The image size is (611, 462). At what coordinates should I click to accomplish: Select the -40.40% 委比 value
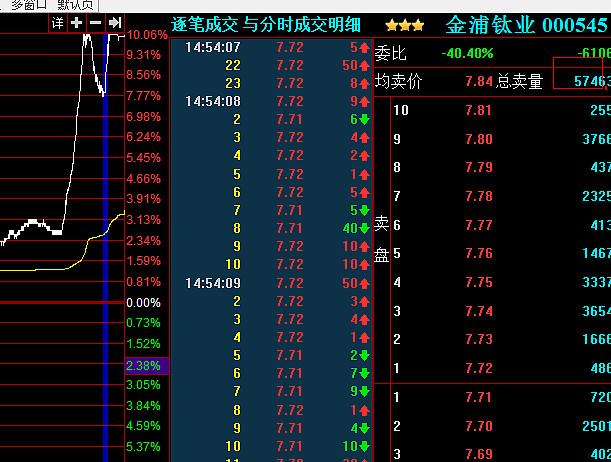pyautogui.click(x=468, y=53)
